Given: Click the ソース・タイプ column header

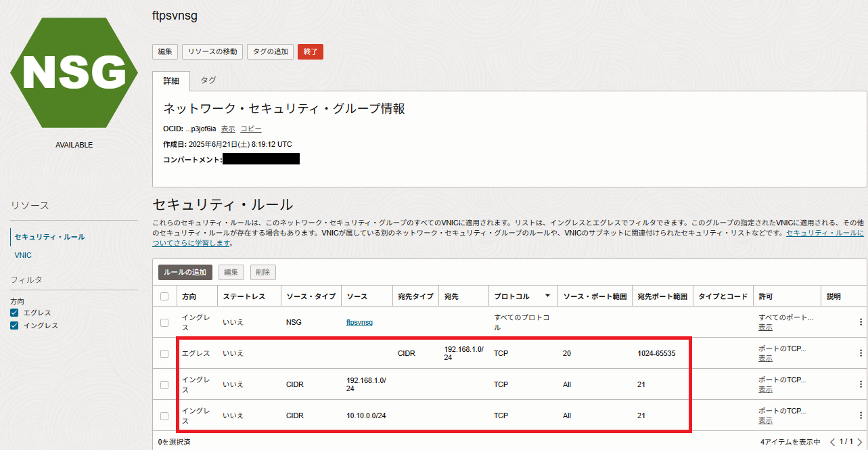Looking at the screenshot, I should click(311, 296).
